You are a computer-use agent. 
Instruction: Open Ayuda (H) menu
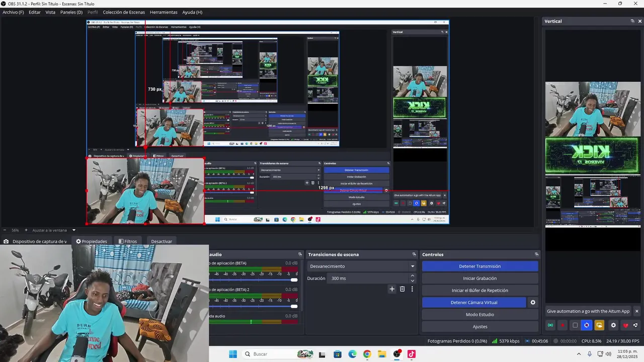(192, 12)
